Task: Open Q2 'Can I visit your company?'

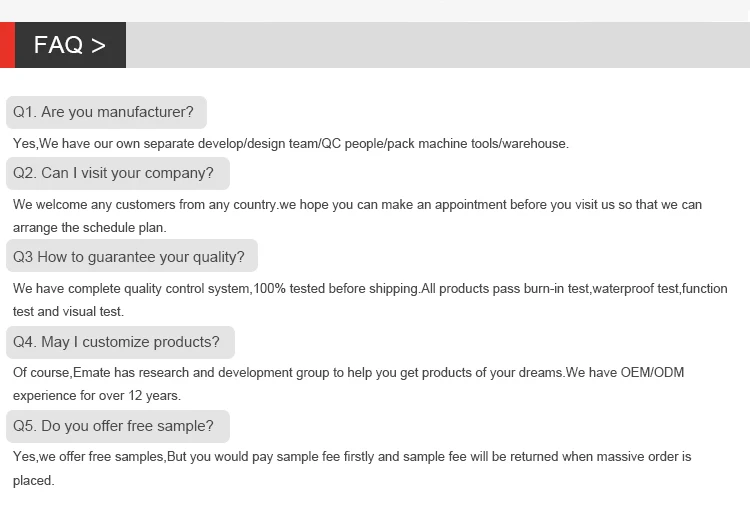Action: [114, 173]
